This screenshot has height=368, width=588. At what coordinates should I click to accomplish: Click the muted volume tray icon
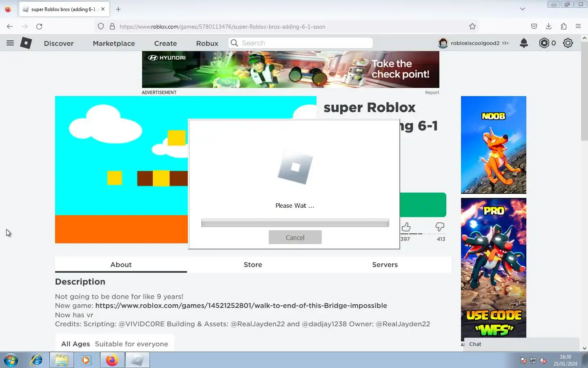pyautogui.click(x=543, y=360)
